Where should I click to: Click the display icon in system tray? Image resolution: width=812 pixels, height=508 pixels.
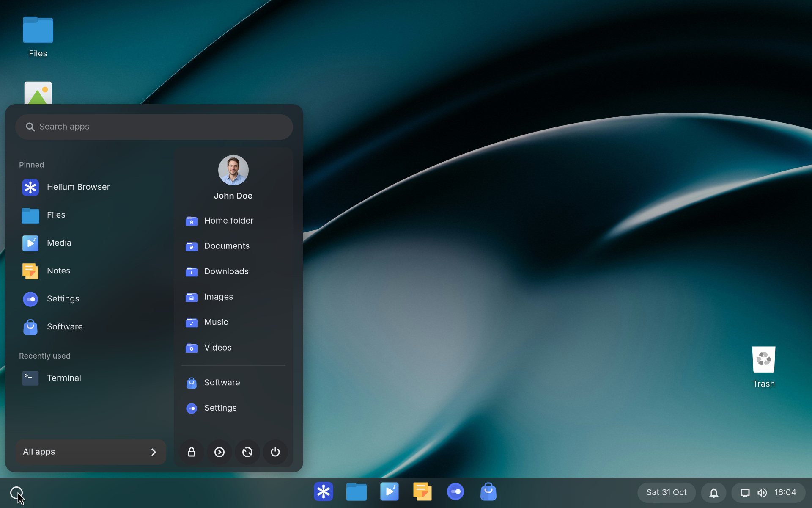pyautogui.click(x=745, y=493)
